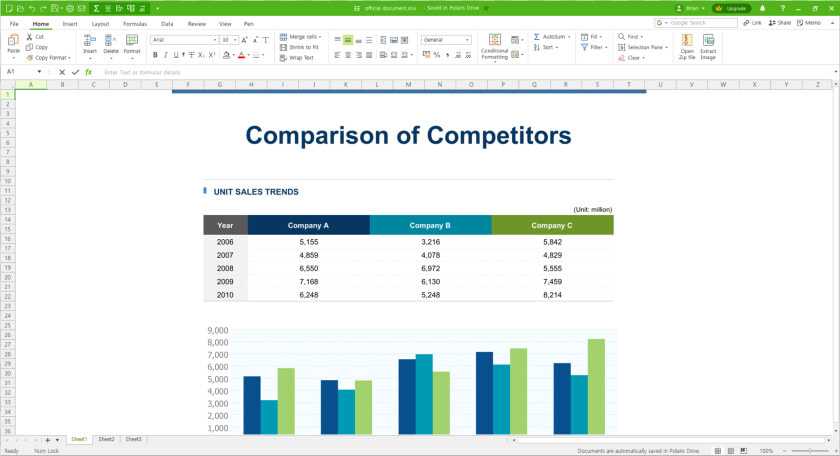
Task: Click the Print icon in quick access bar
Action: pyautogui.click(x=70, y=9)
